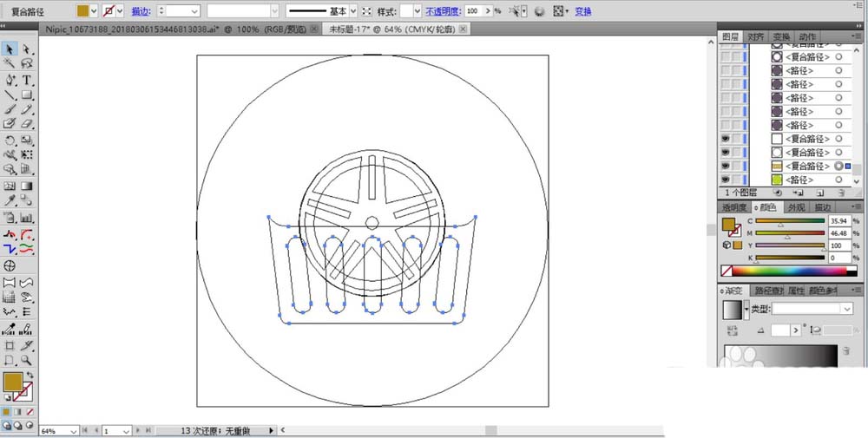The image size is (868, 438).
Task: Open the artboard number dropdown
Action: click(x=126, y=431)
